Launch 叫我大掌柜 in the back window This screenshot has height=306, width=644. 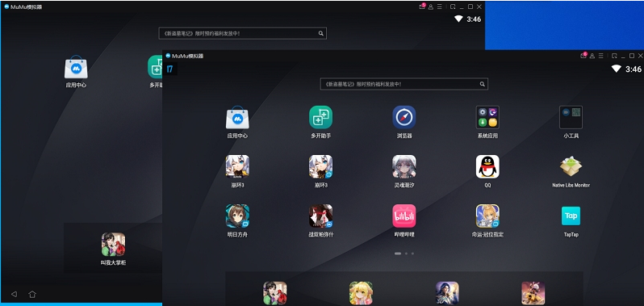(x=113, y=245)
